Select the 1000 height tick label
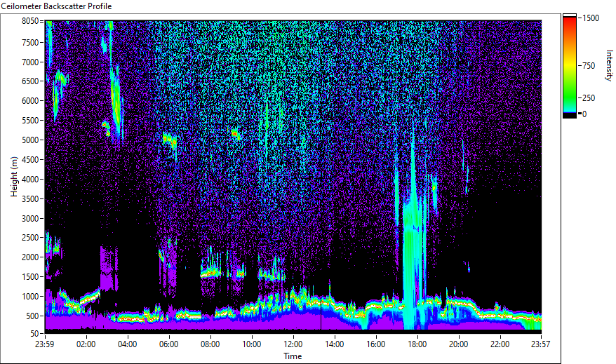616x364 pixels. [30, 297]
